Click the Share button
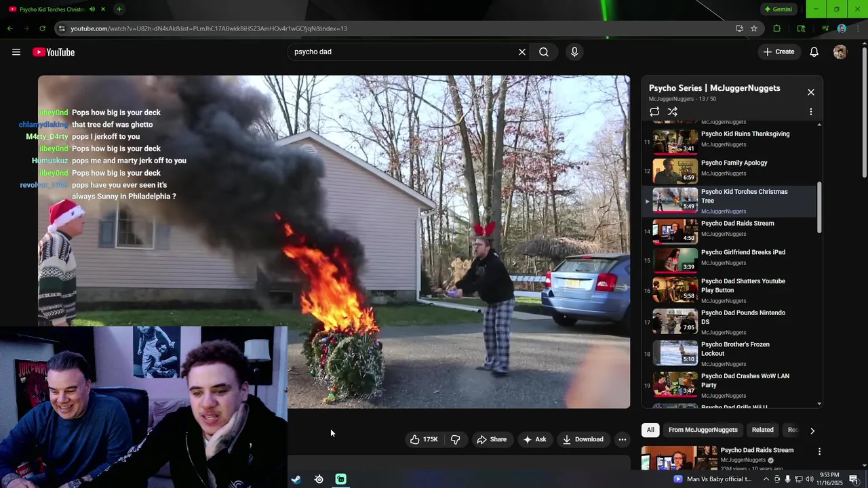868x488 pixels. (492, 439)
